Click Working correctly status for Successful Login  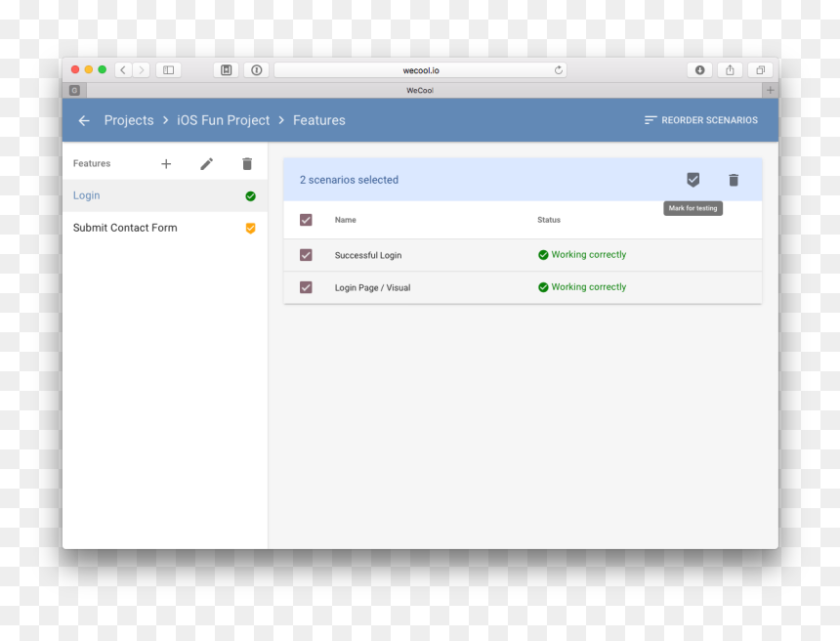tap(589, 255)
